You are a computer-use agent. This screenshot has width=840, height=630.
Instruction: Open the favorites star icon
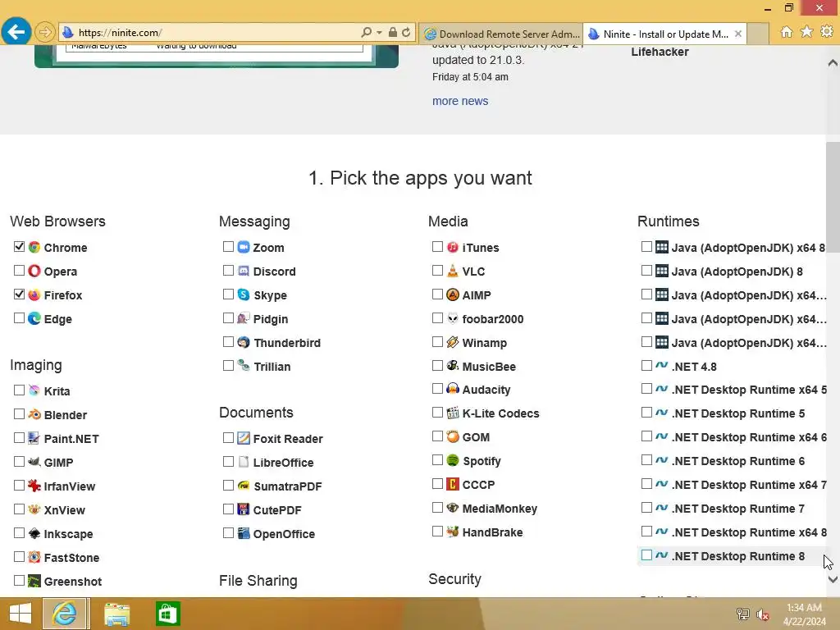click(x=807, y=32)
